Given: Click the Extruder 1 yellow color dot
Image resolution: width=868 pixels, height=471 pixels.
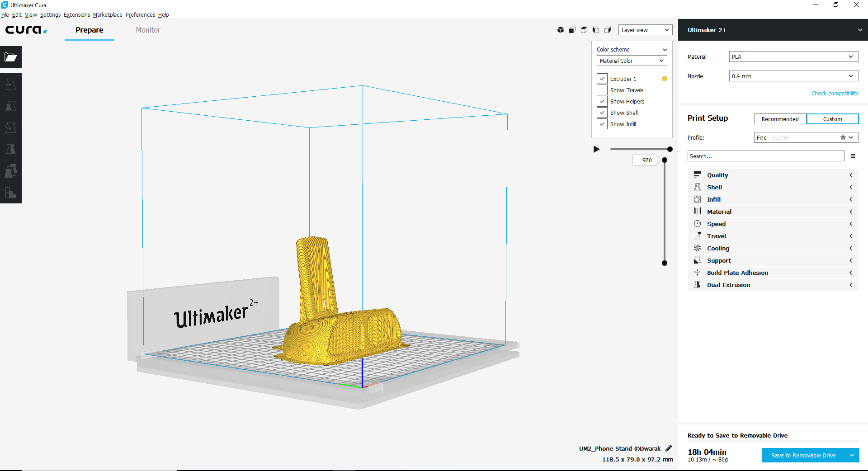Looking at the screenshot, I should click(665, 79).
